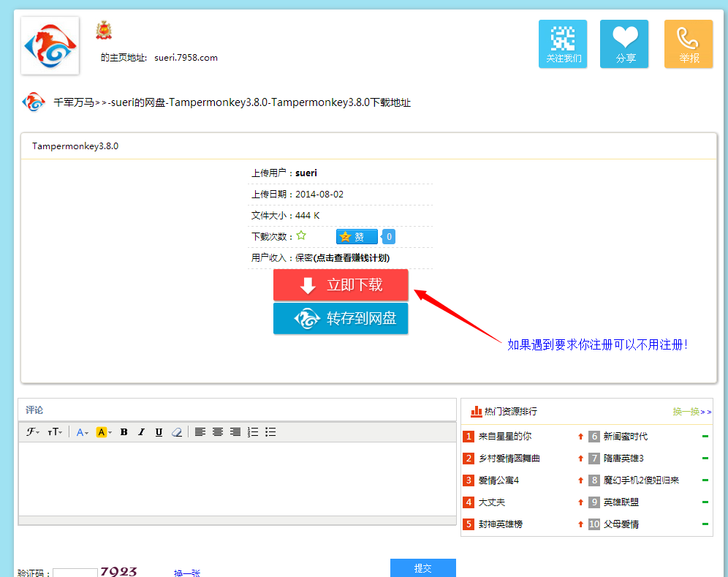Click inside the comment text area
The image size is (728, 577).
(x=238, y=479)
